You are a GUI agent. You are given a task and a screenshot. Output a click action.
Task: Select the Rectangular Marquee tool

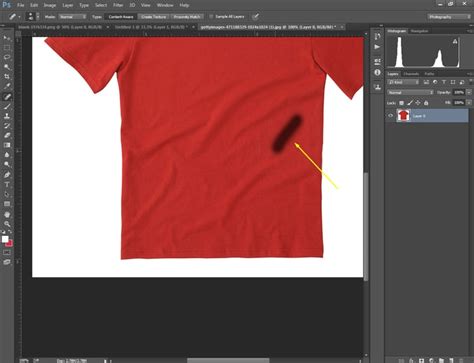coord(7,48)
